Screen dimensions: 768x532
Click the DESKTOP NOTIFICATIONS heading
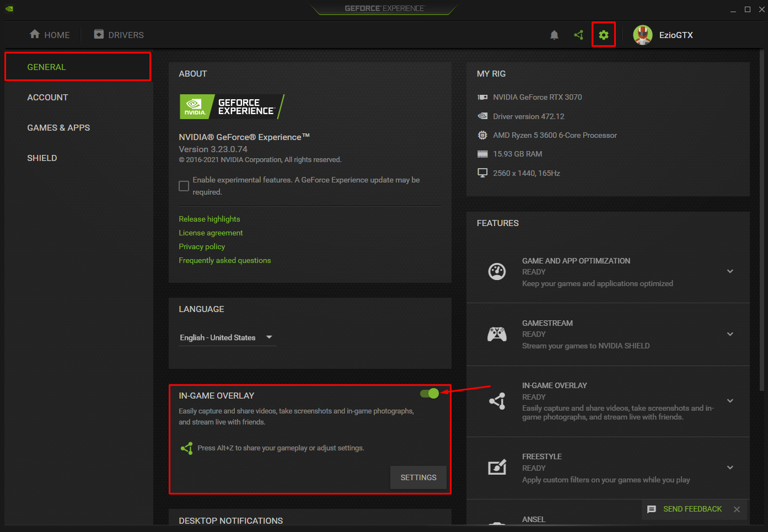point(231,520)
